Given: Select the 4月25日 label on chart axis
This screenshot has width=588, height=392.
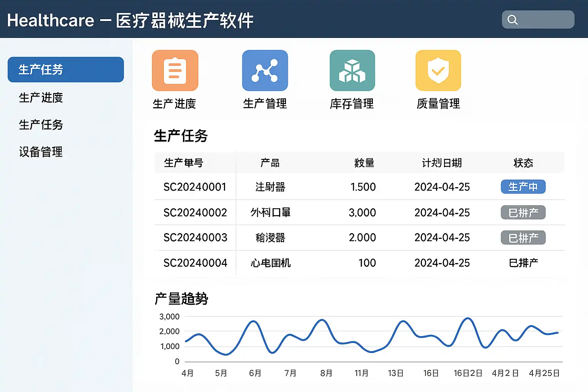Looking at the screenshot, I should 544,373.
